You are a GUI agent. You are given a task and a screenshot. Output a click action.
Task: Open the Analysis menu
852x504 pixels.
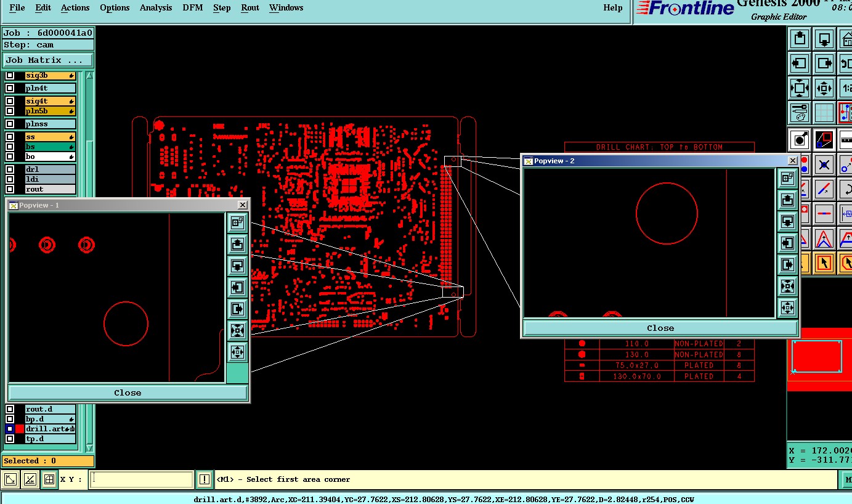click(156, 8)
